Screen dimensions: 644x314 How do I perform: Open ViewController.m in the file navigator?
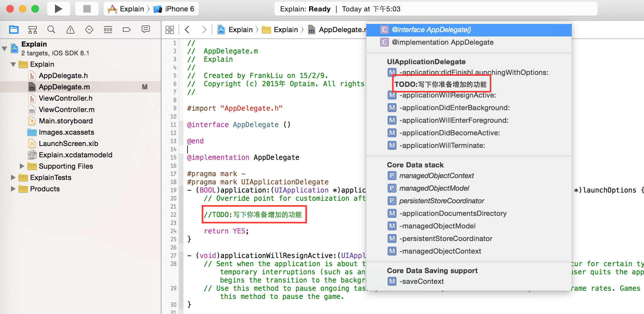67,109
